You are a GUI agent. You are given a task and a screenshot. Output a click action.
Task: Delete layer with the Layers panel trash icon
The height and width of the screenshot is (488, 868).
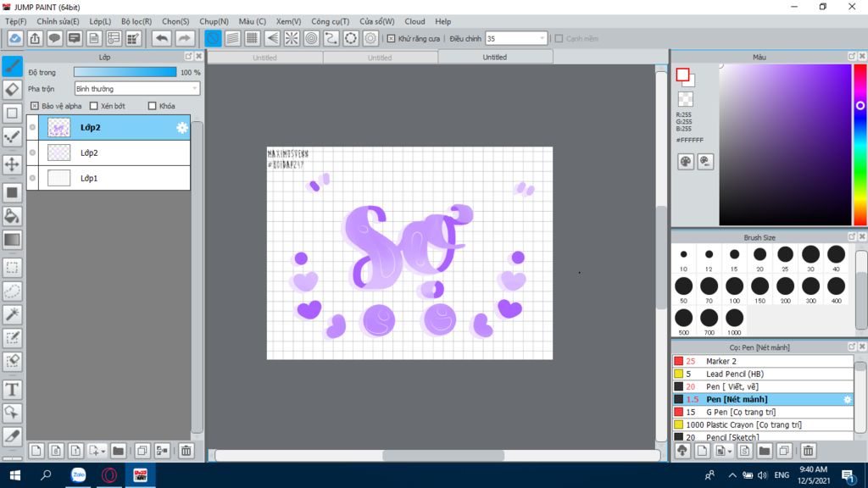[x=186, y=451]
